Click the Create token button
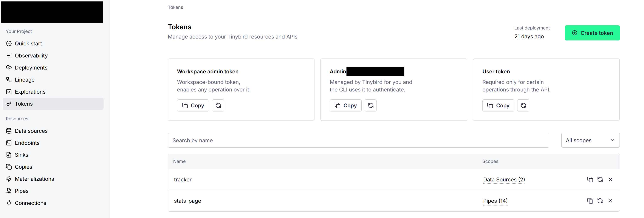Screen dimensions: 644x218 pos(592,33)
